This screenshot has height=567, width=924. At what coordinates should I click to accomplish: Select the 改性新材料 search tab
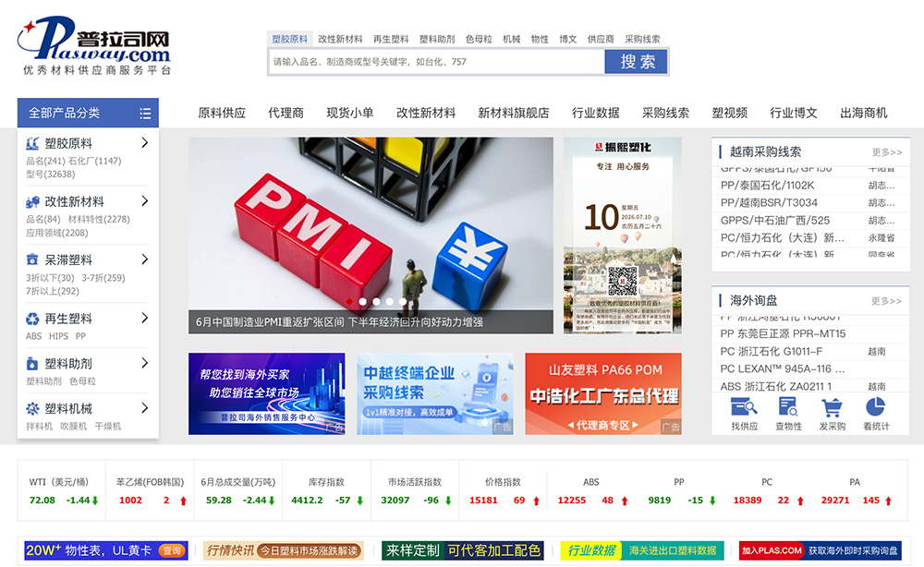coord(340,39)
